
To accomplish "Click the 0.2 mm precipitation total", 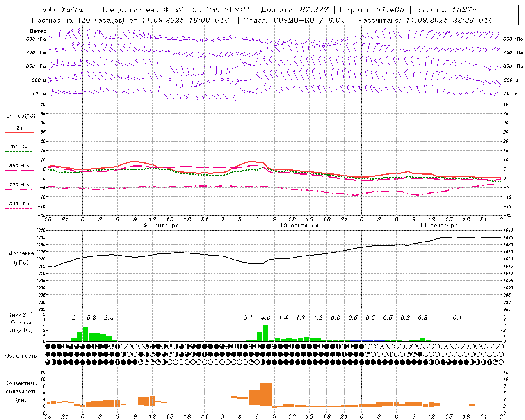I will tap(405, 317).
